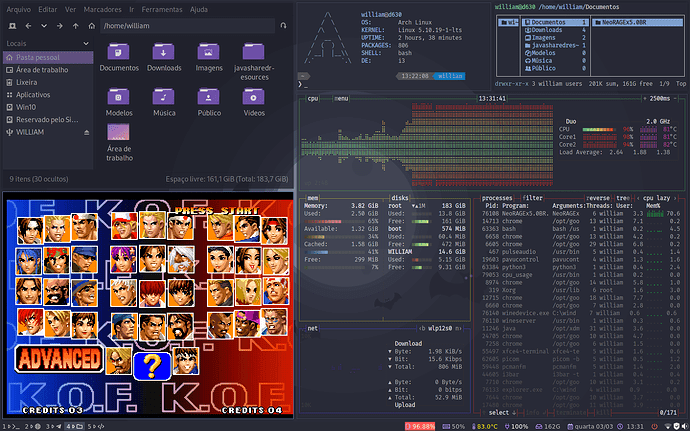Switch to next network interface with n arrow
The height and width of the screenshot is (431, 690).
[459, 328]
